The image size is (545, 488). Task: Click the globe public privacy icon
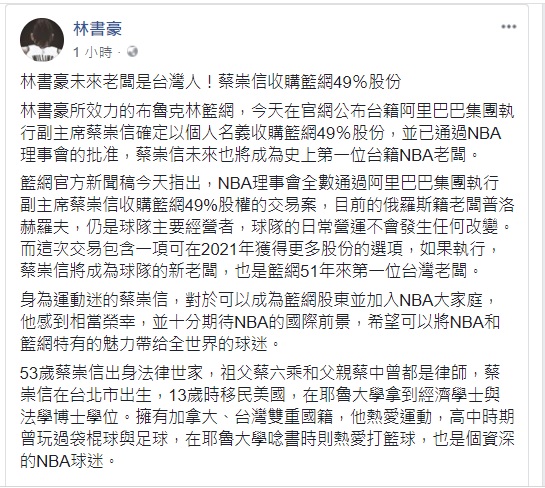pyautogui.click(x=132, y=52)
